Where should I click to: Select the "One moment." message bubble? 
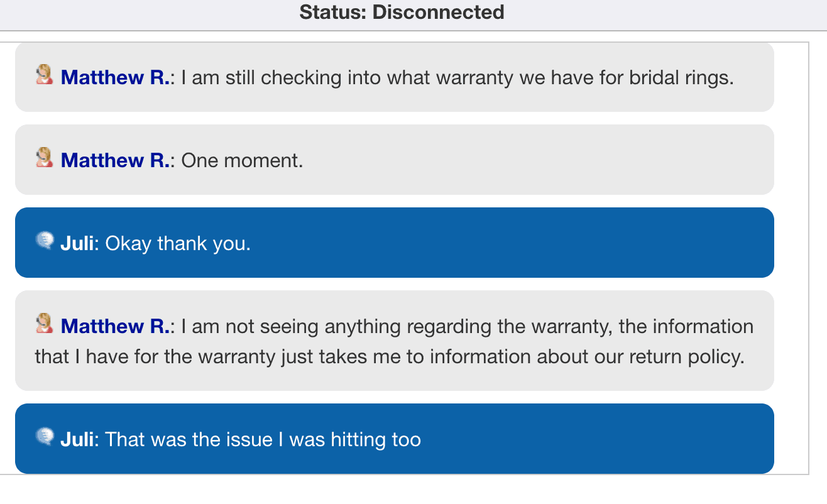point(395,159)
